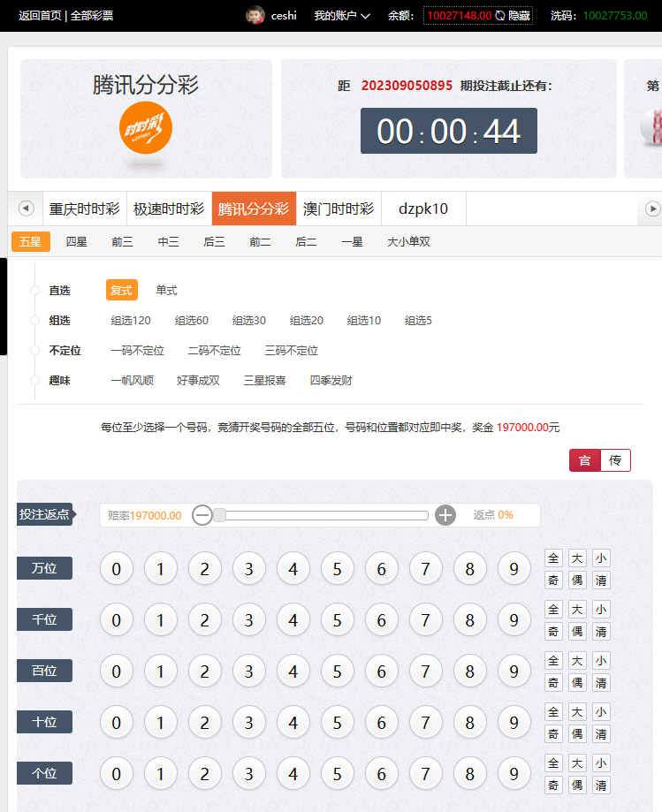Image resolution: width=662 pixels, height=812 pixels.
Task: Switch to 极速时时彩 tab
Action: [169, 209]
